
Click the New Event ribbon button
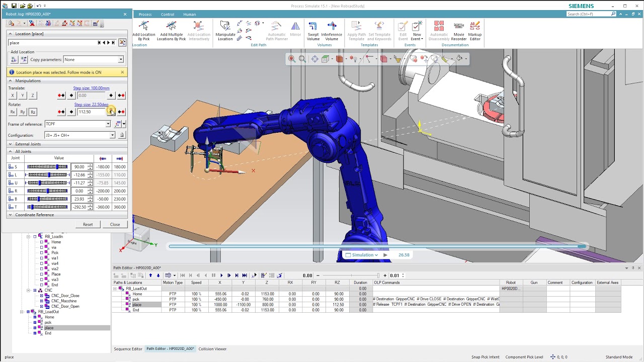[x=417, y=31]
